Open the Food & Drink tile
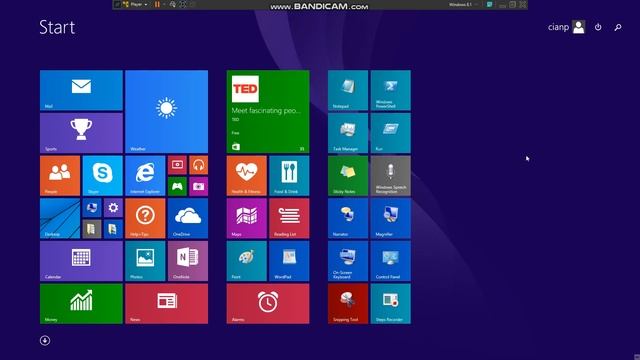The image size is (640, 360). coord(289,176)
